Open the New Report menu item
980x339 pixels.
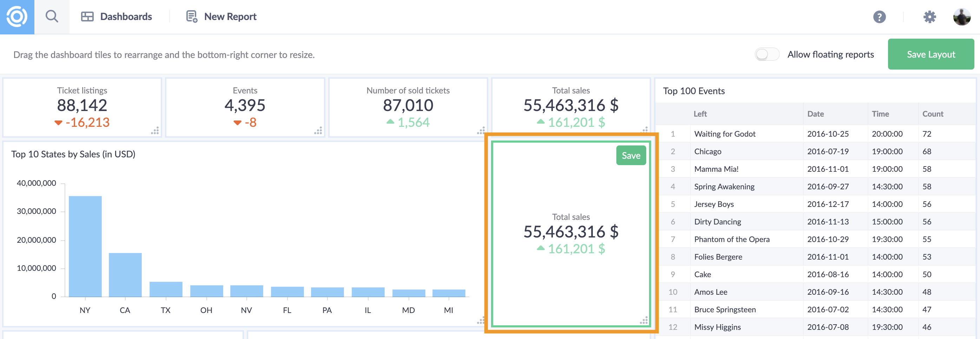point(221,17)
